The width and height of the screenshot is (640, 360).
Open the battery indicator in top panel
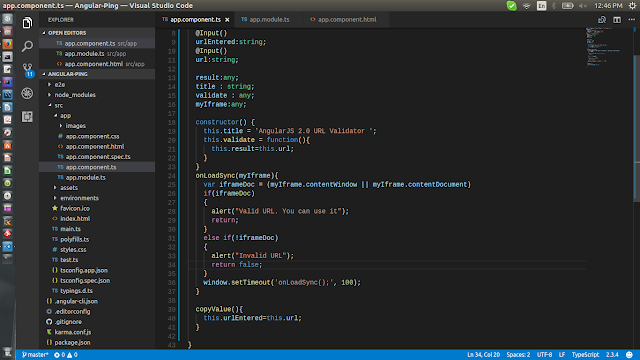click(567, 6)
